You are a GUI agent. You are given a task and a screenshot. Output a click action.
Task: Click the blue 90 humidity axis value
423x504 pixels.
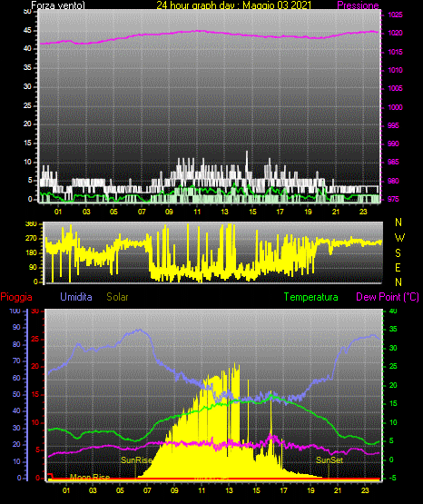pos(16,328)
